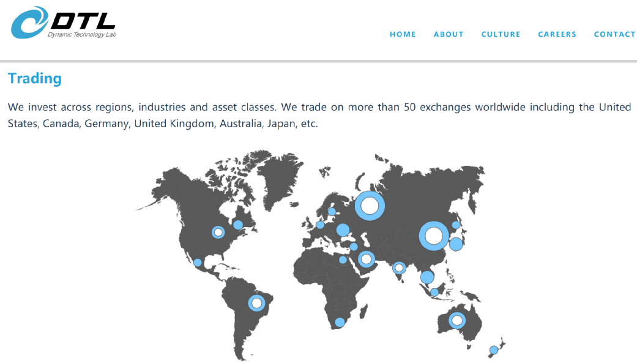Click the large ring marker over Russia

[370, 206]
